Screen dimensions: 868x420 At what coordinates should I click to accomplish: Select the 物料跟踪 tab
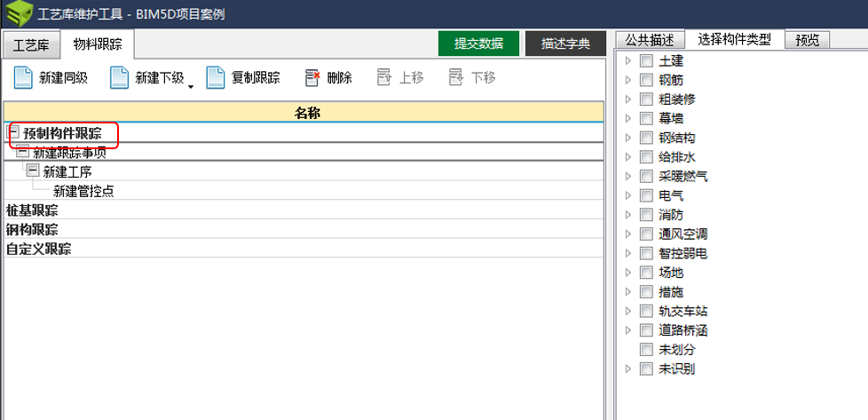(x=98, y=44)
